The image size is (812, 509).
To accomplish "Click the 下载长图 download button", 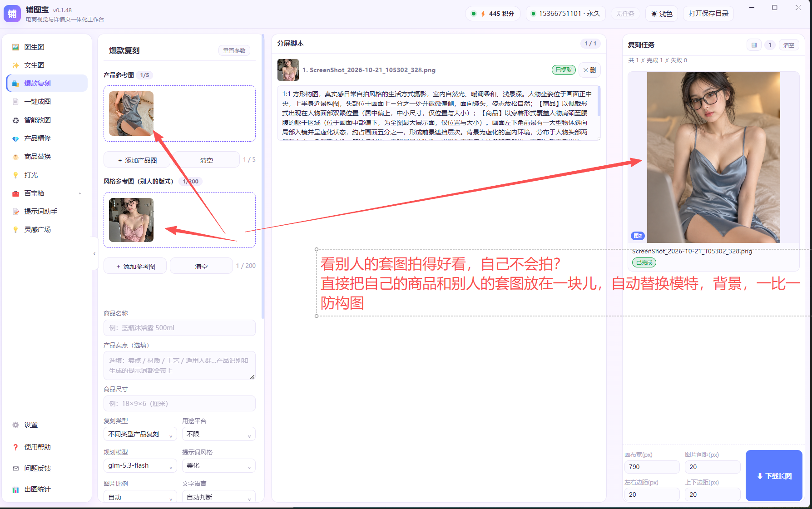I will (774, 475).
